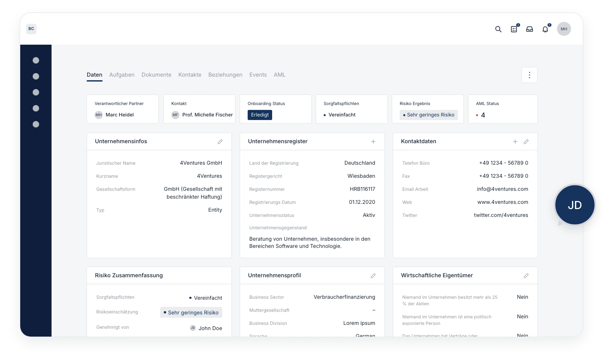
Task: Click the Verbraucherfinanzierung business sector value
Action: point(344,297)
